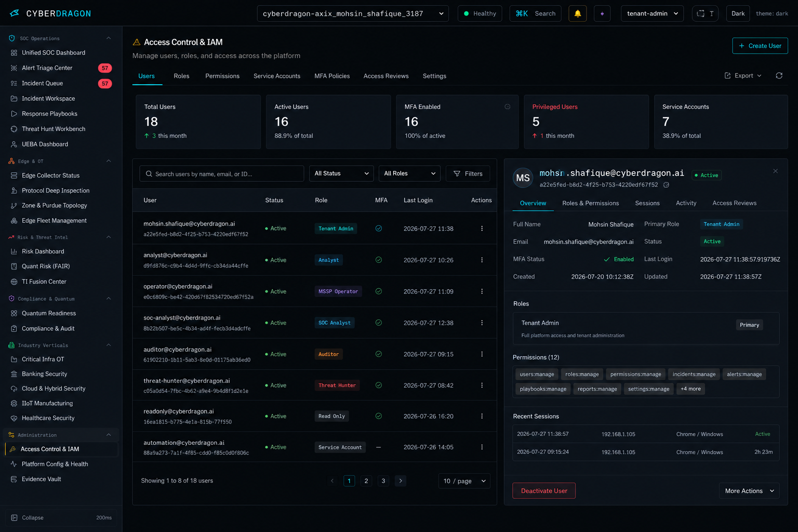Open Evidence Vault icon
The height and width of the screenshot is (532, 798).
14,479
